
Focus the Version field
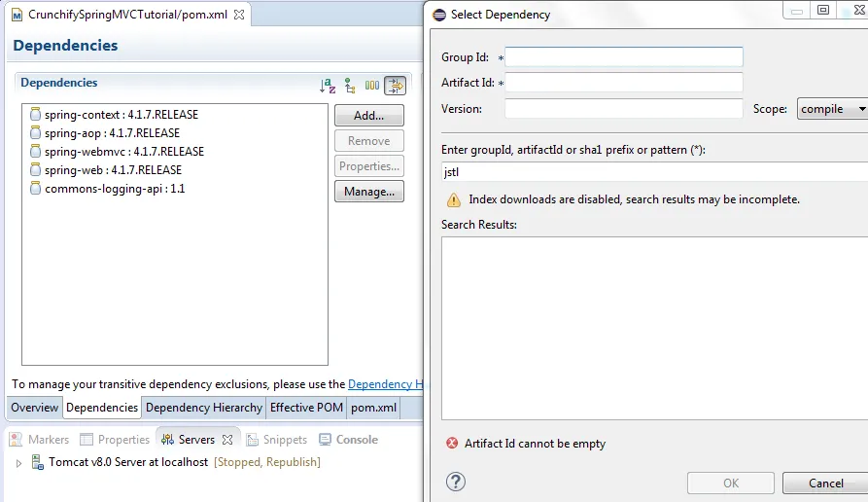pyautogui.click(x=623, y=109)
